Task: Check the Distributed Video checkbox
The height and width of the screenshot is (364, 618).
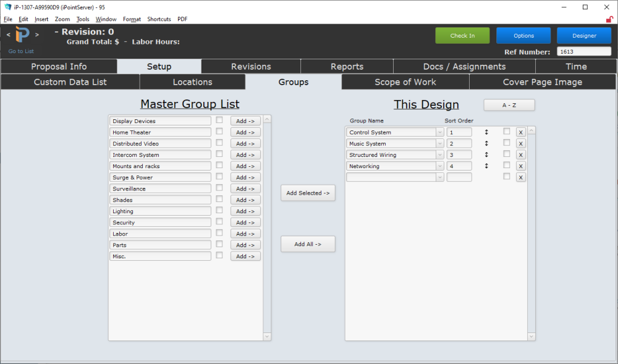Action: tap(219, 143)
